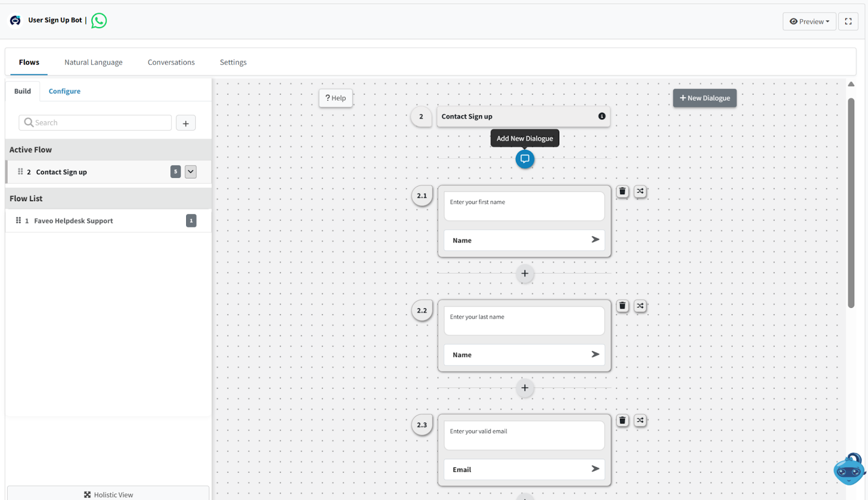Open the Conversations tab
This screenshot has height=500, width=868.
171,62
